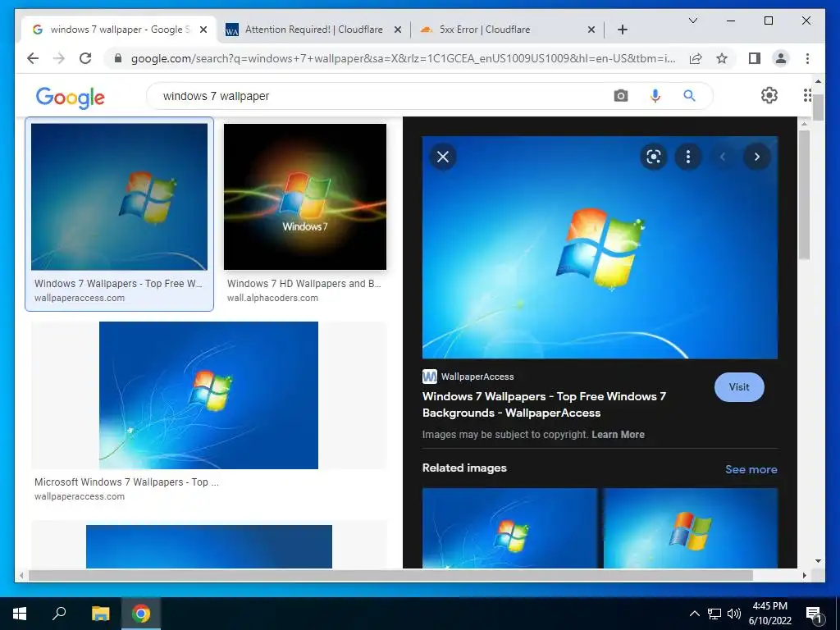Switch to Attention Required Cloudflare tab
The width and height of the screenshot is (840, 630).
tap(313, 30)
